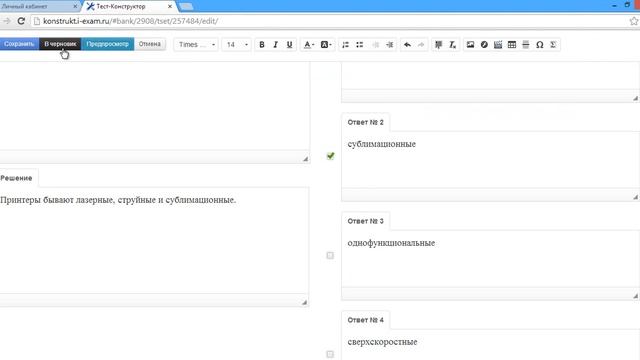The width and height of the screenshot is (640, 360).
Task: Select the Ответ № 3 tab
Action: [365, 221]
